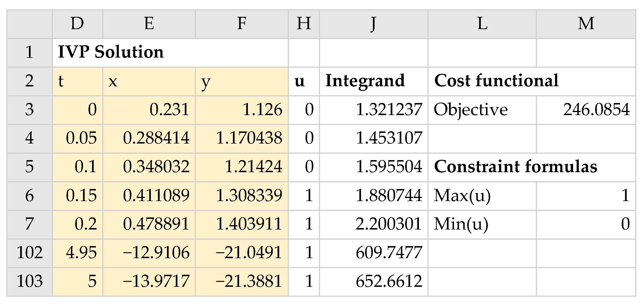Click cell with x value 0.288414
The image size is (644, 306).
[x=149, y=138]
